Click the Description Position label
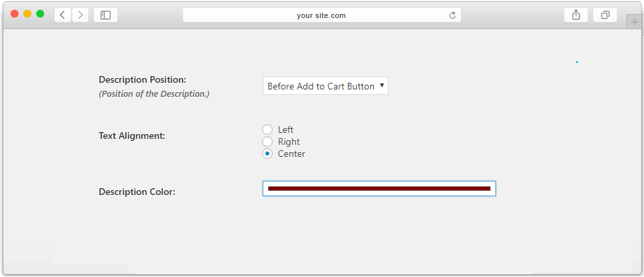This screenshot has height=277, width=644. (x=143, y=79)
